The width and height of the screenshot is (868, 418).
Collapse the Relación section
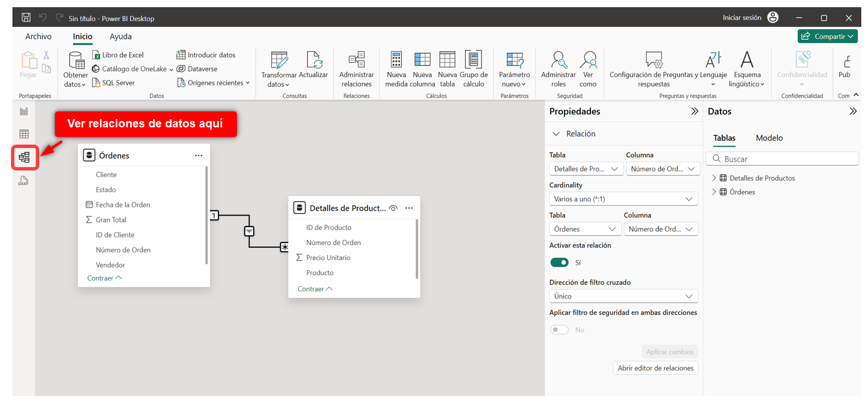click(556, 134)
